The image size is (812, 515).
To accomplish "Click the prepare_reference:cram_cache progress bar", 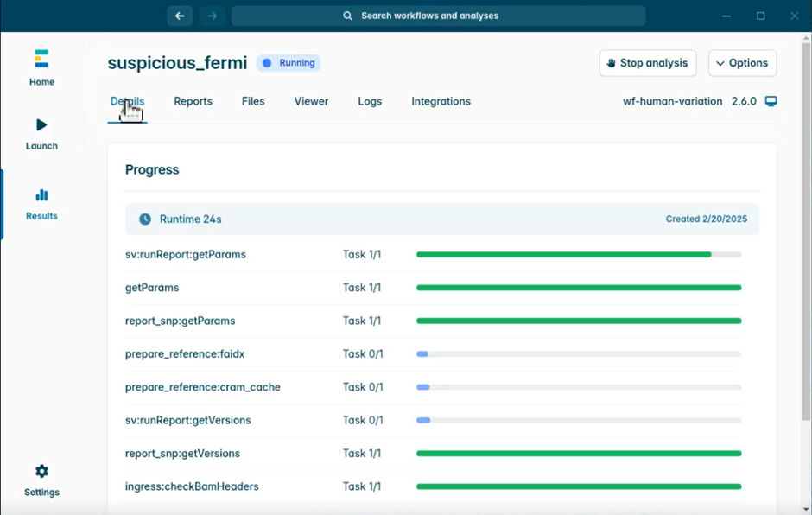I will pyautogui.click(x=579, y=387).
